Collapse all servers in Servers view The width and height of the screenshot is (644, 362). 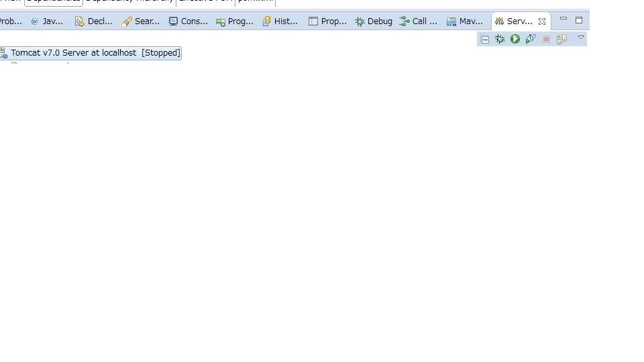(484, 40)
